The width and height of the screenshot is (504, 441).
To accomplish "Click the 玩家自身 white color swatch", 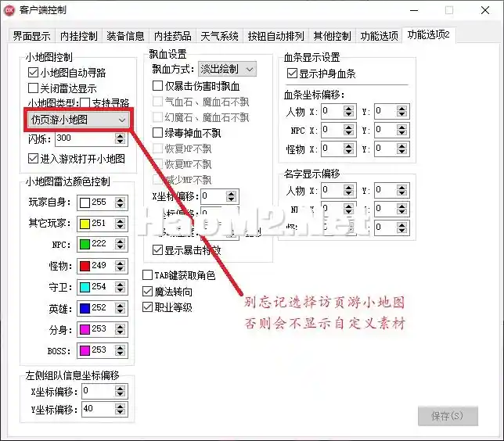I will click(x=85, y=203).
